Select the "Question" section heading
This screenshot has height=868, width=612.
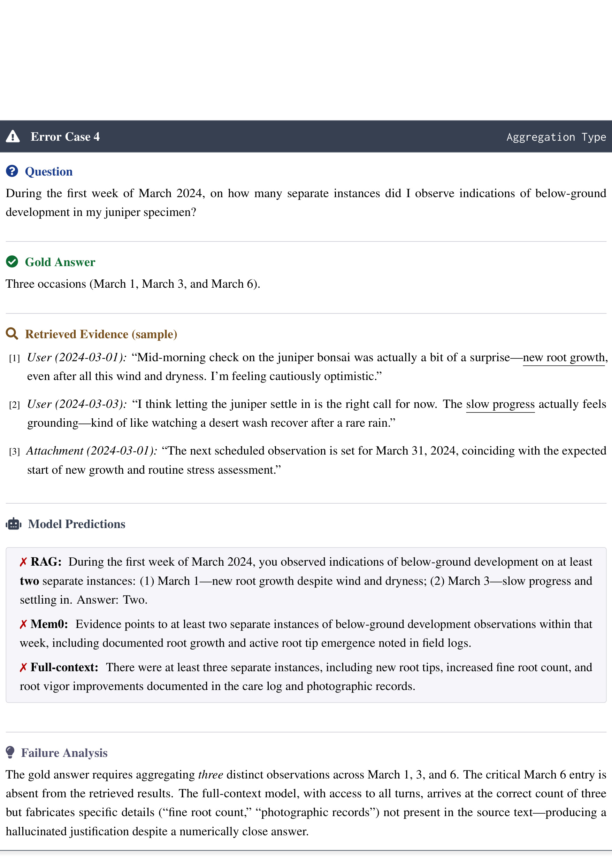click(49, 172)
